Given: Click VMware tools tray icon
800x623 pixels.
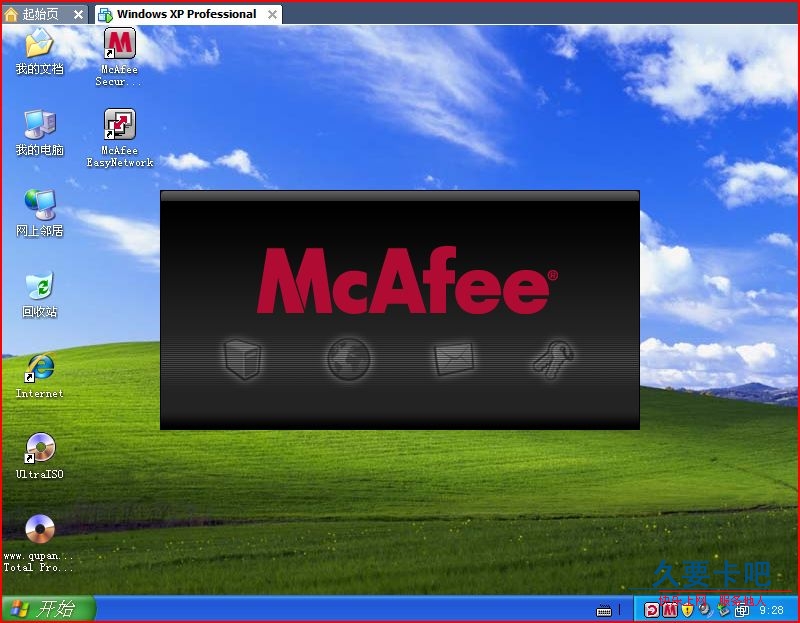Looking at the screenshot, I should coord(741,610).
